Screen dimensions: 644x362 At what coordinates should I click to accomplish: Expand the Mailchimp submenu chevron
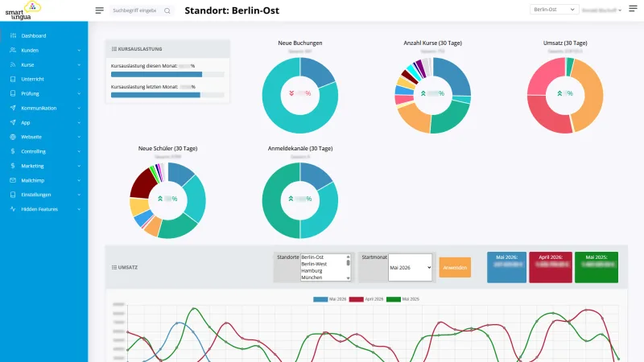79,180
